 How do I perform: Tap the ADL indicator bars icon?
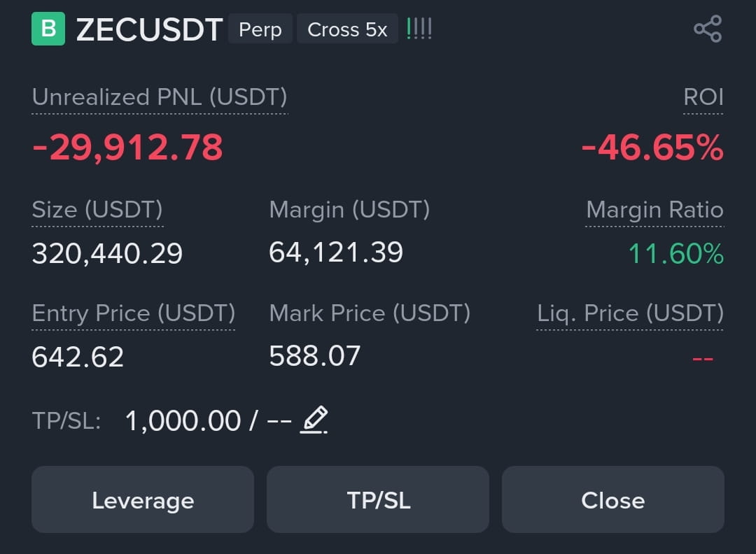[x=419, y=29]
